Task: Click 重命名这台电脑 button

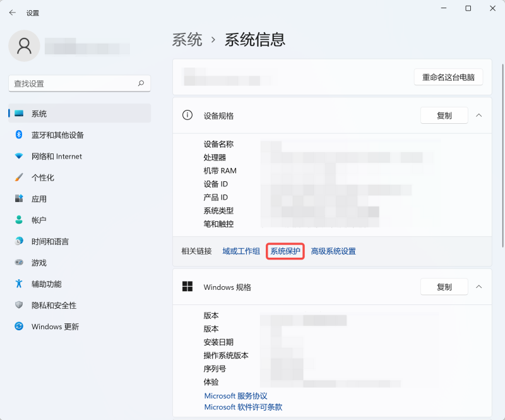Action: coord(448,77)
